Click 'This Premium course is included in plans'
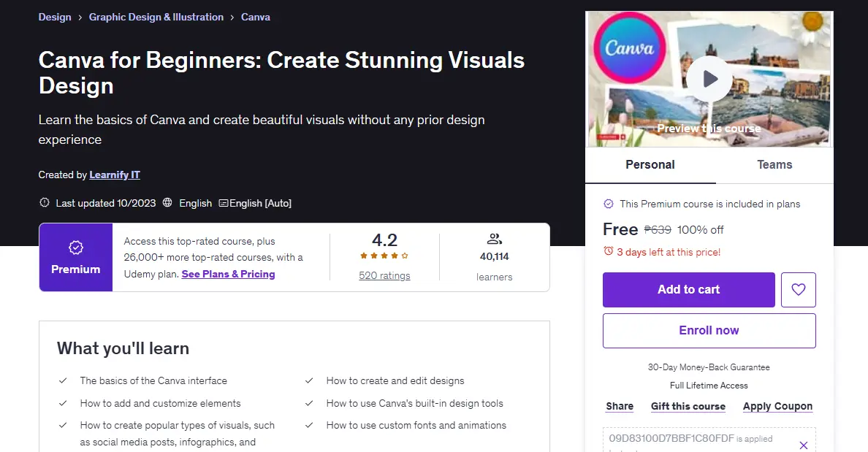 pyautogui.click(x=710, y=204)
